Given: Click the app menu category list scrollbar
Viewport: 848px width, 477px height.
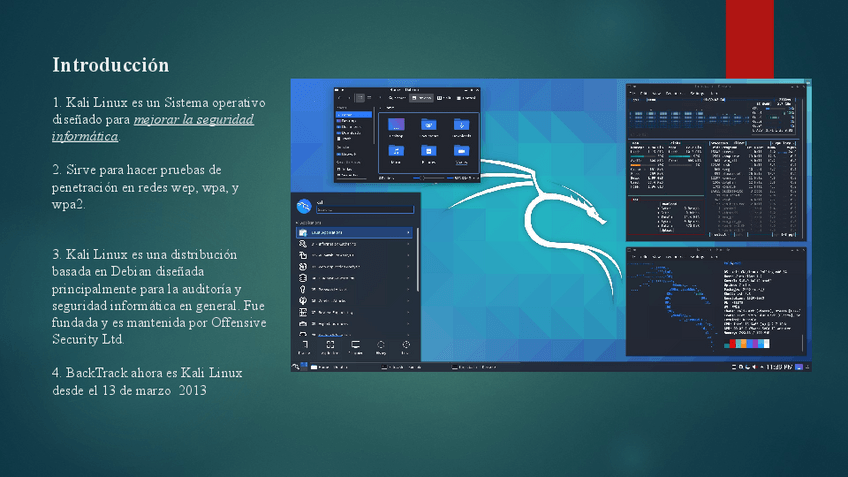Looking at the screenshot, I should pos(418,260).
